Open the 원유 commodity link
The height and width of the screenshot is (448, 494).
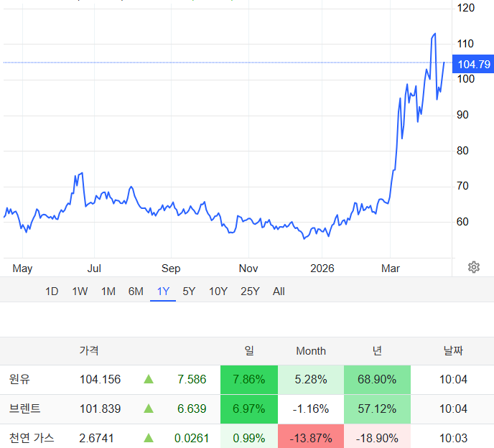coord(20,379)
